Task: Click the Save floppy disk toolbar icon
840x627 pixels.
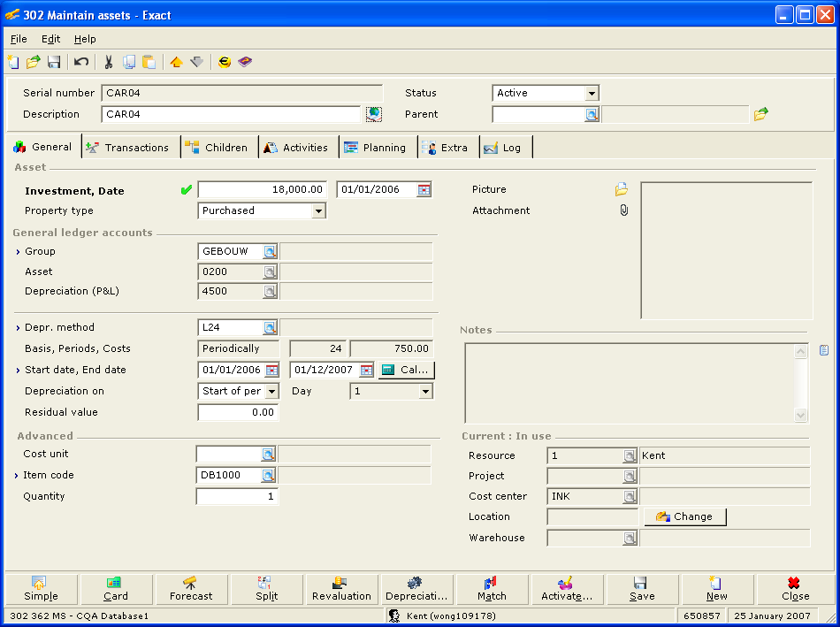Action: tap(54, 62)
